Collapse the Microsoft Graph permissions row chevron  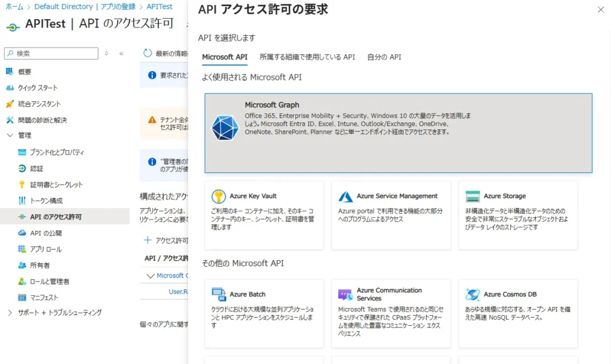(x=150, y=276)
